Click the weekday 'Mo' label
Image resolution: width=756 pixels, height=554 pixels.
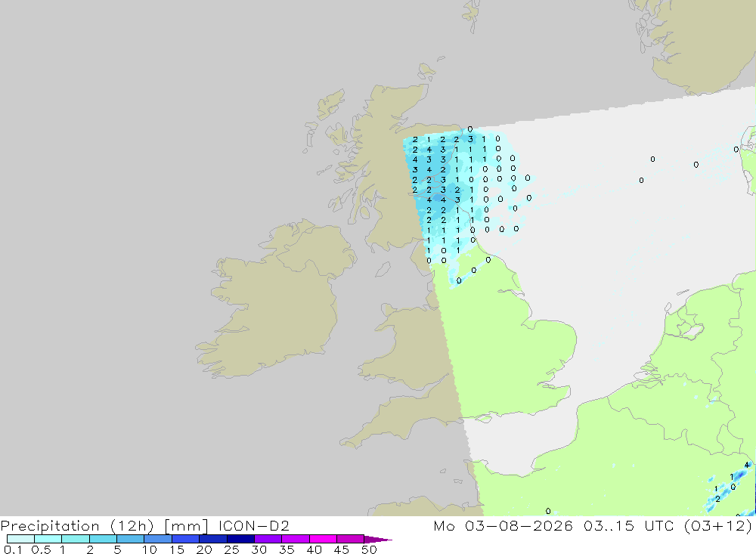[444, 525]
